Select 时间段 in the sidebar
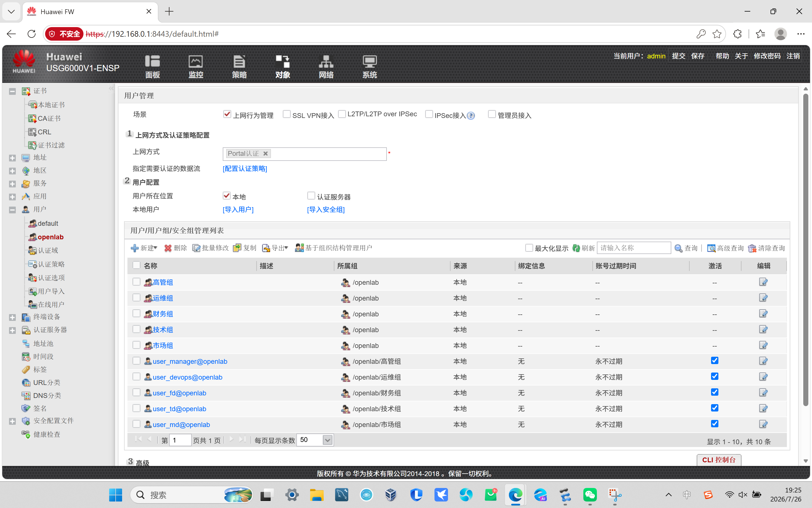 pos(43,356)
